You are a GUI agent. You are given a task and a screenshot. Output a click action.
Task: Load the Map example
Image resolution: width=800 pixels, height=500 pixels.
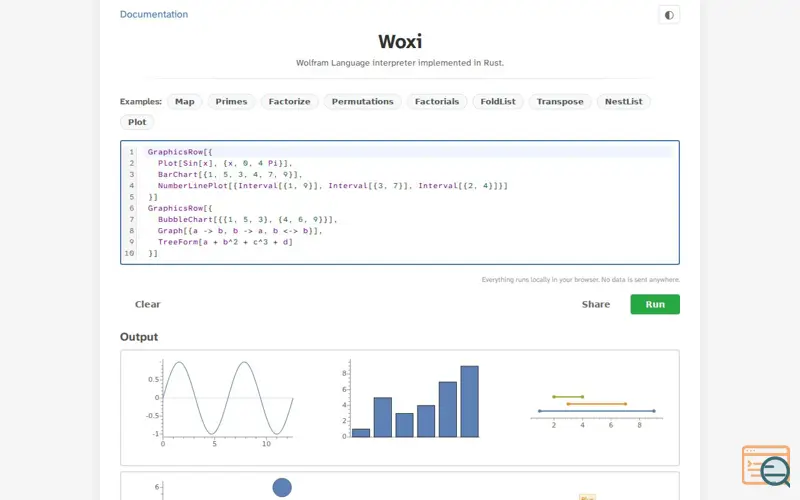click(185, 102)
